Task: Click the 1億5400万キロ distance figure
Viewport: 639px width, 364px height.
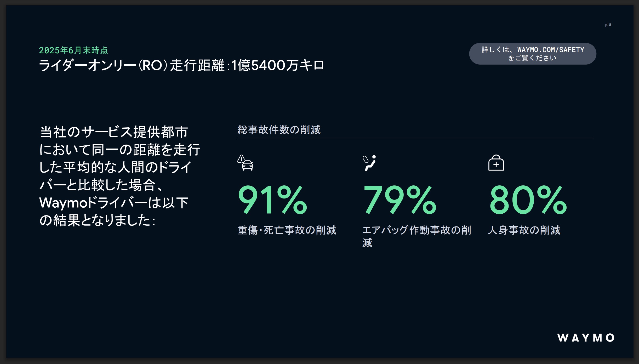Action: click(278, 65)
